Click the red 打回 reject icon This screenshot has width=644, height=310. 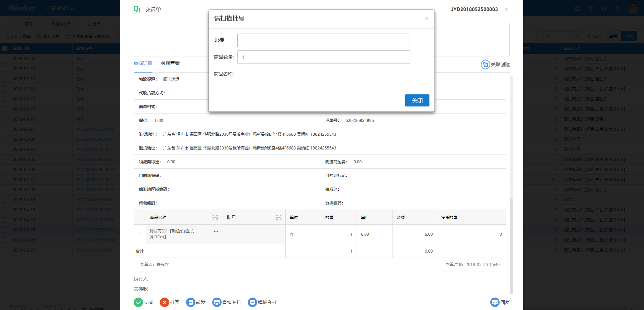point(164,302)
